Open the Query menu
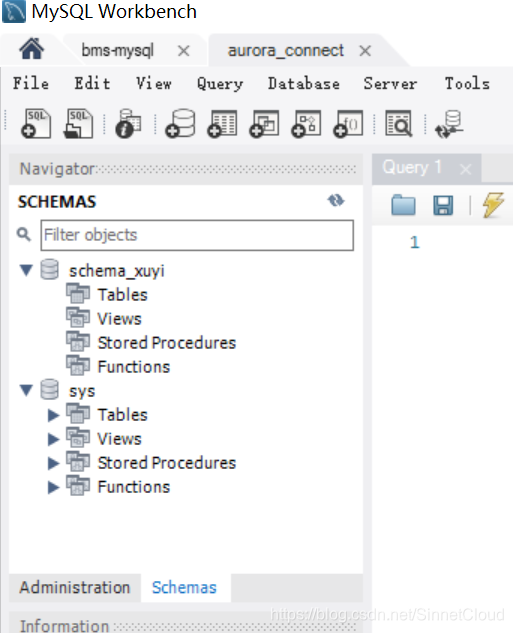 tap(220, 84)
